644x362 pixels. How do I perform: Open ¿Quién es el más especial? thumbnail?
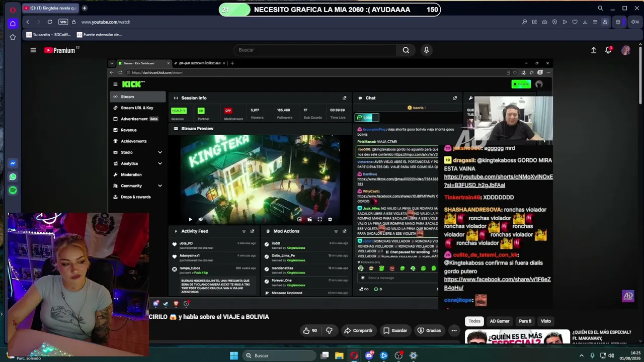(517, 337)
